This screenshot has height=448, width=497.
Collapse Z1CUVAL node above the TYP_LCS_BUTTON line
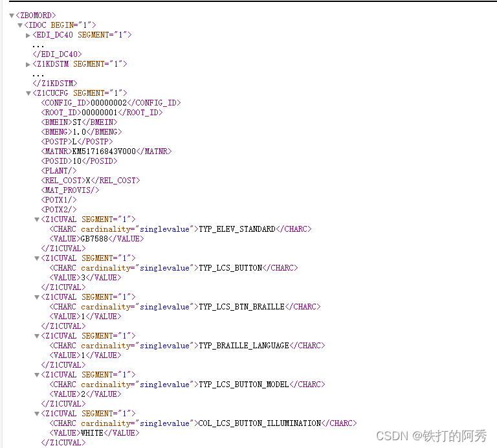[x=37, y=258]
